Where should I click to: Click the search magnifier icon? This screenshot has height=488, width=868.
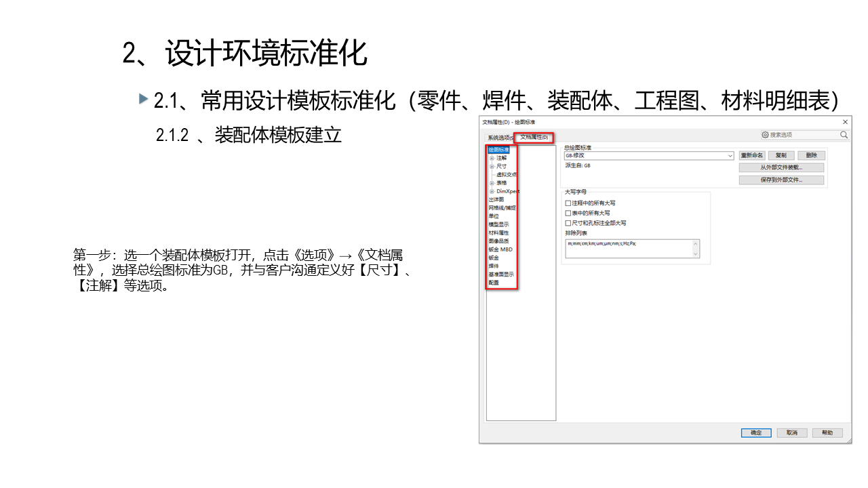point(844,135)
